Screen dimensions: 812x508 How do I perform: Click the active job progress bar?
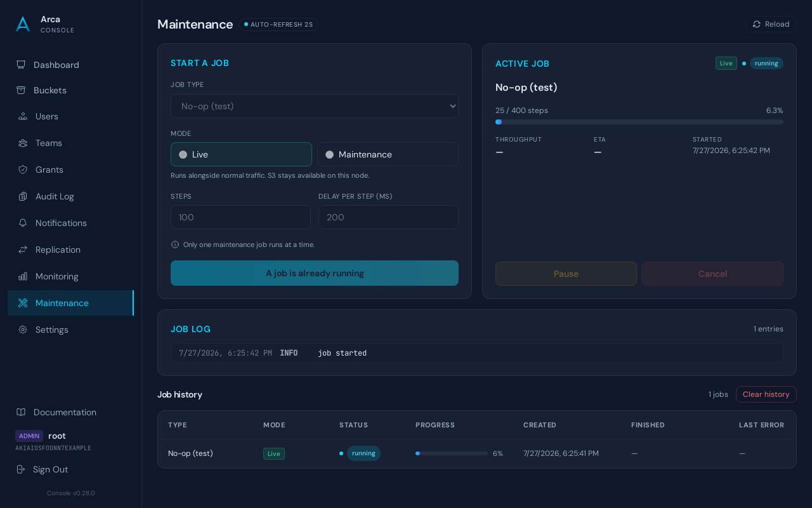coord(639,122)
